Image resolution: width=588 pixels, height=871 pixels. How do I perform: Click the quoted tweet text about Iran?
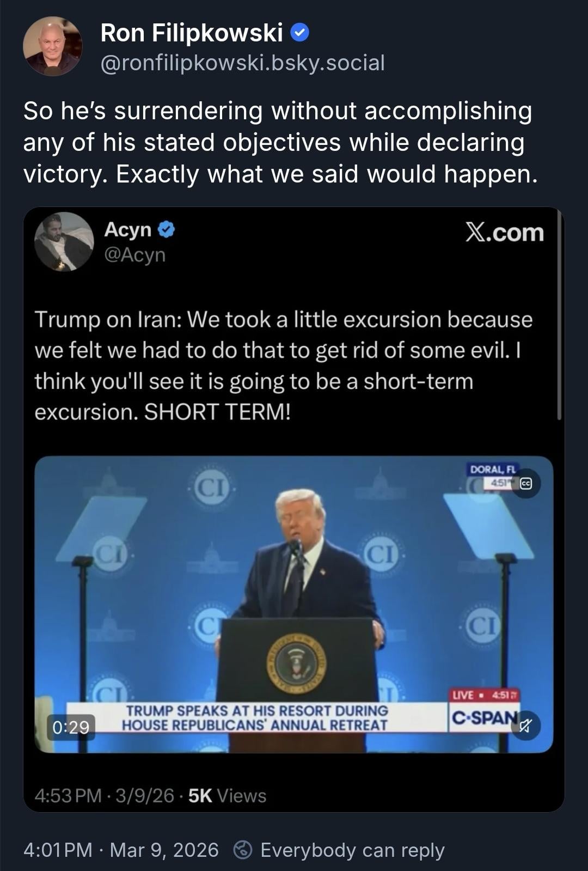click(x=283, y=365)
